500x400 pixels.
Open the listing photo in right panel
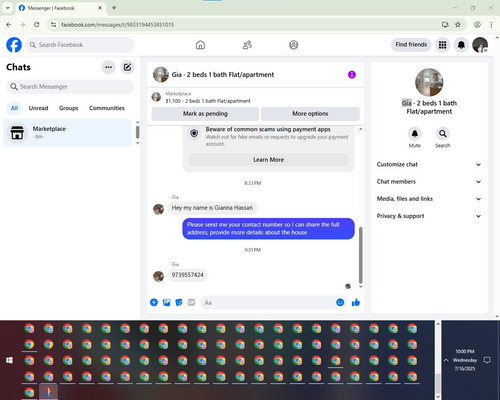pos(429,82)
